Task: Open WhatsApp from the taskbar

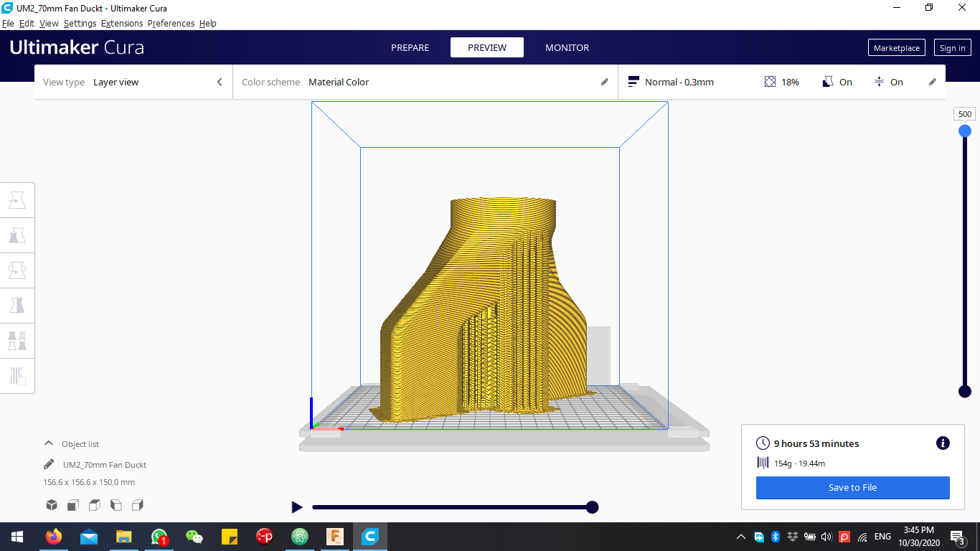Action: pos(159,536)
